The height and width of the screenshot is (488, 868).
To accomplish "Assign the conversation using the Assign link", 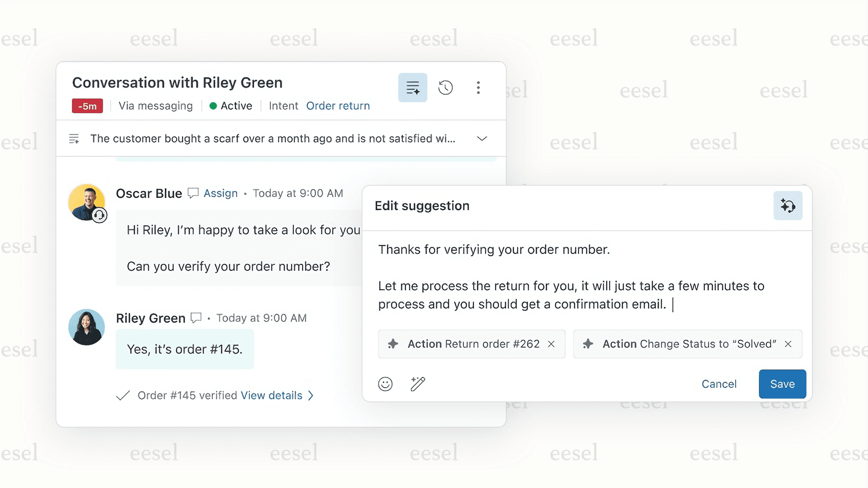I will 220,193.
